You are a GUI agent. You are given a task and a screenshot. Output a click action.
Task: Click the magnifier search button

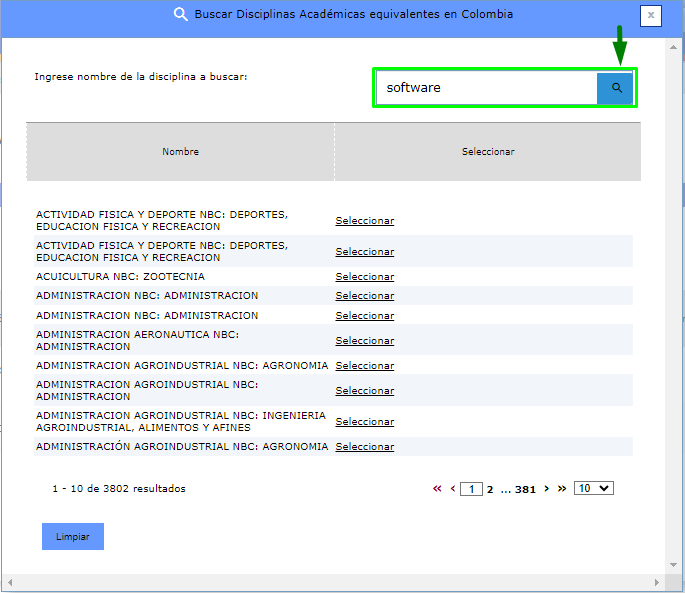(616, 88)
